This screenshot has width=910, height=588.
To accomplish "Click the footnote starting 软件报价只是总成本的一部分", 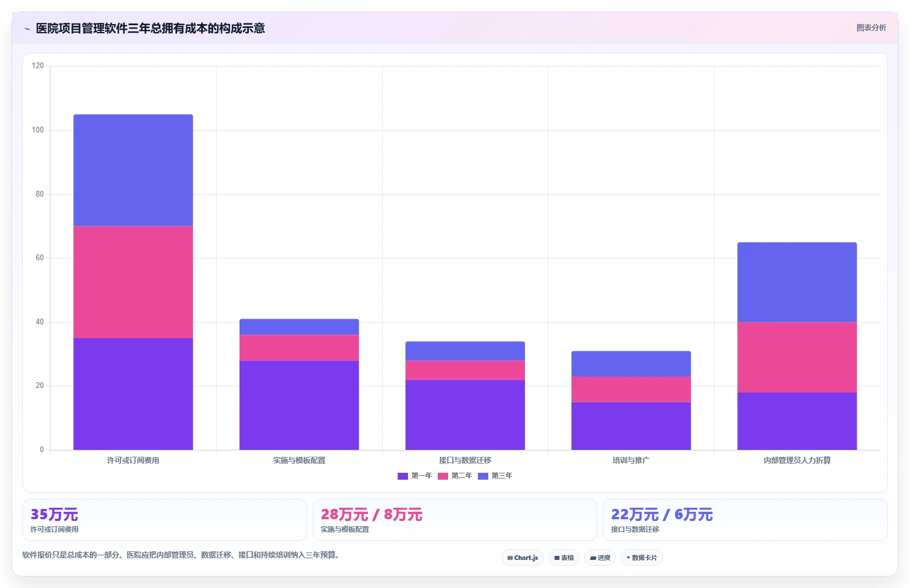I will point(182,555).
